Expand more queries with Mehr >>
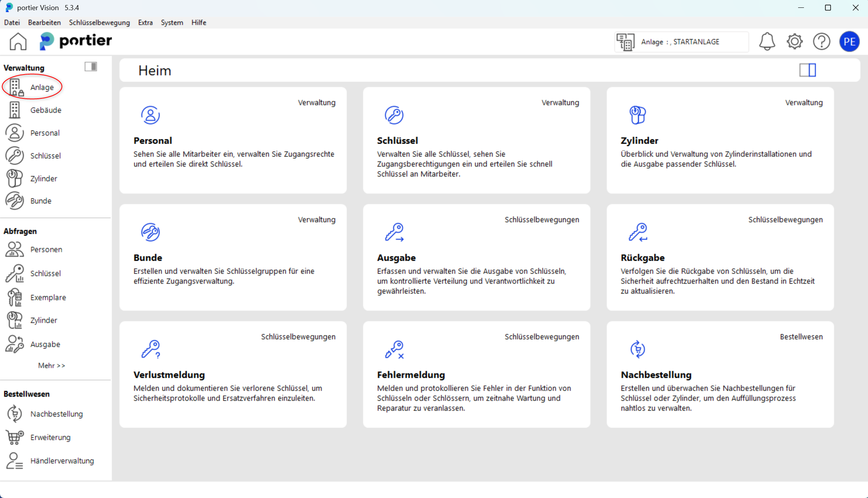 52,365
